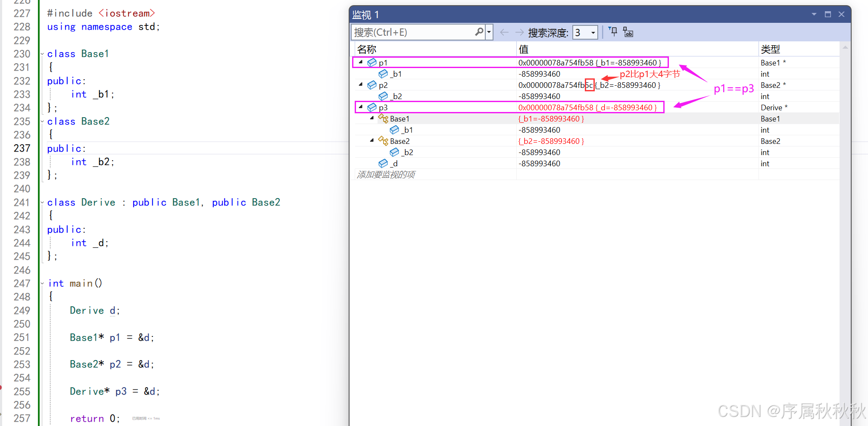Click the #include <iostream> line

(x=101, y=13)
